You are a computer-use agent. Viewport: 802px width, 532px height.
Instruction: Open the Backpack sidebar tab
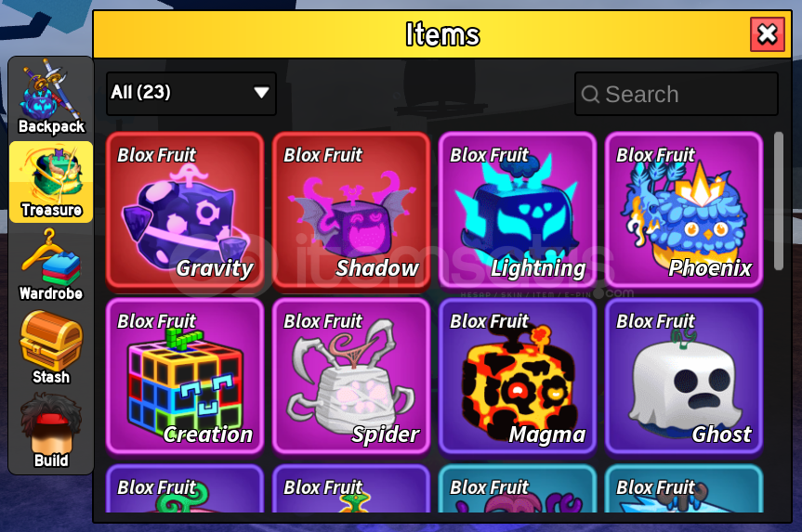point(50,97)
